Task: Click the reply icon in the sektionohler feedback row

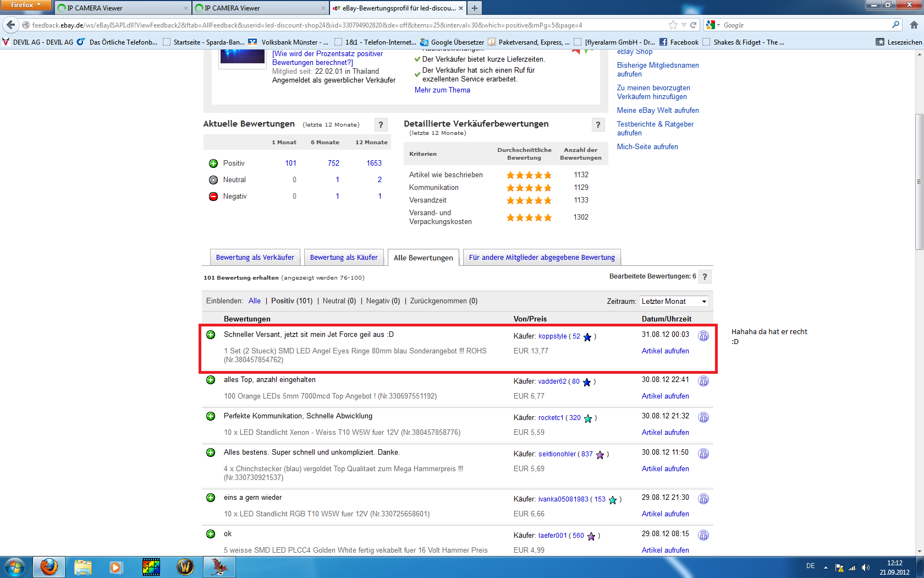Action: [703, 454]
